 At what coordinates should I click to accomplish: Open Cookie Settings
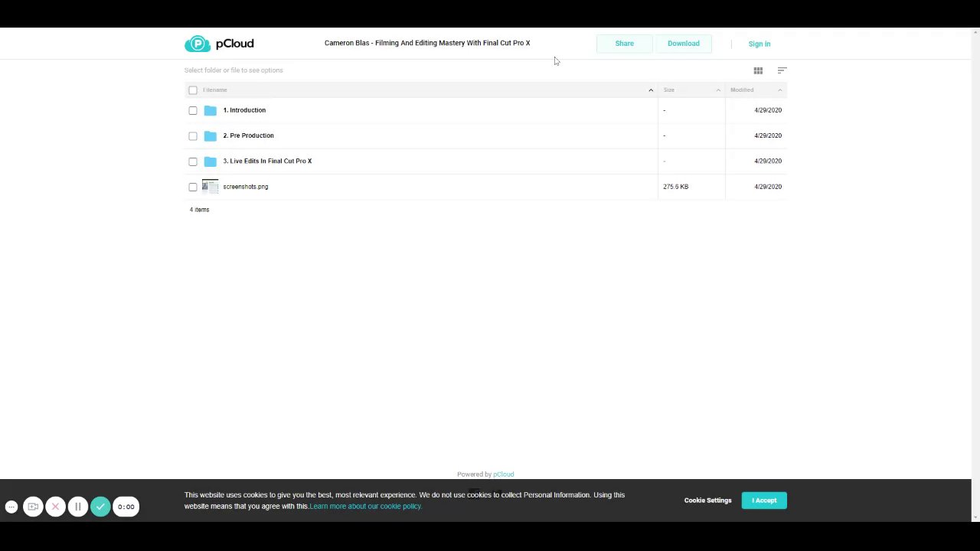click(x=708, y=500)
